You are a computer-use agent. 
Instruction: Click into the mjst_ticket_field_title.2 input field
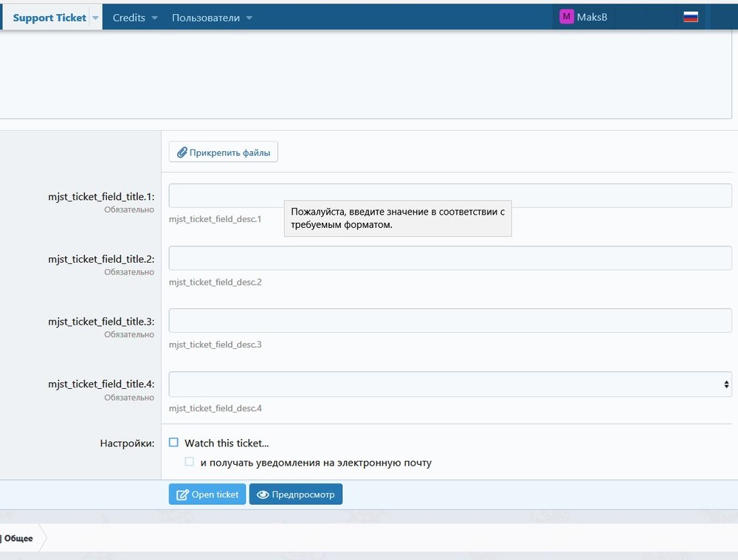point(450,258)
